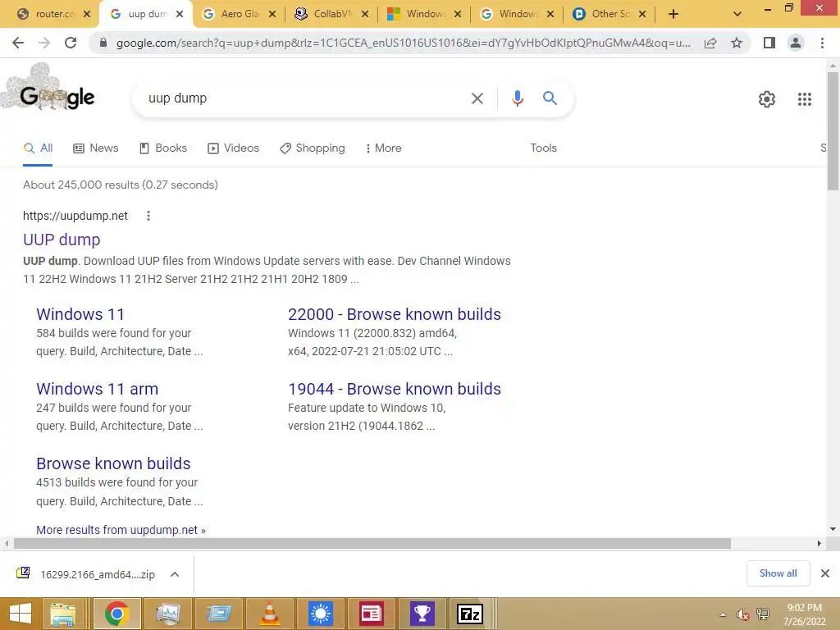Show hidden system tray icons
This screenshot has height=630, width=840.
pos(723,614)
